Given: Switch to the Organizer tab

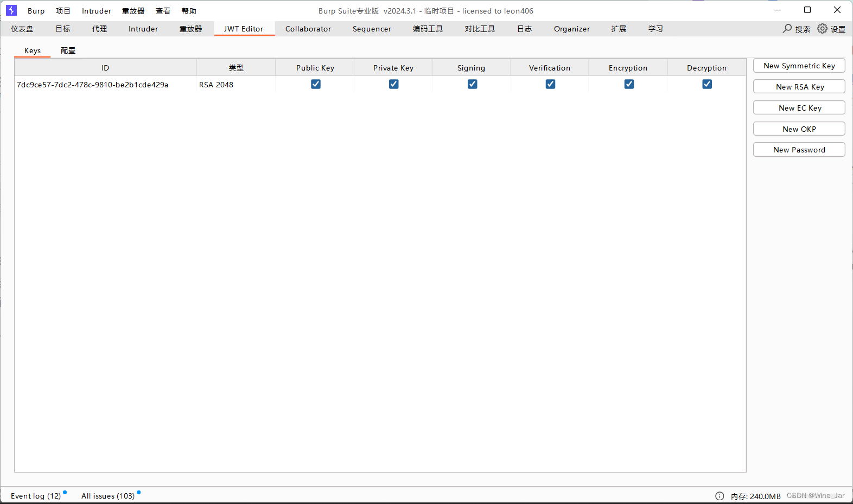Looking at the screenshot, I should tap(572, 29).
